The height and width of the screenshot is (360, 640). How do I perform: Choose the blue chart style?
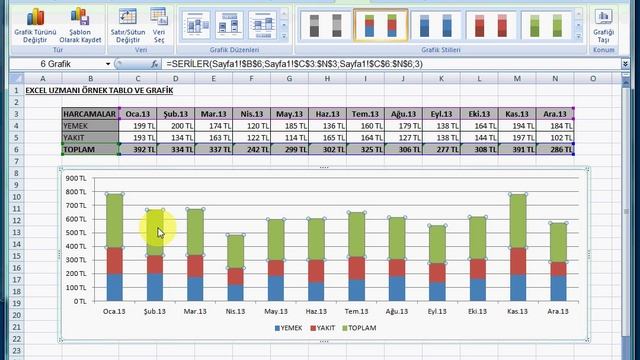436,26
